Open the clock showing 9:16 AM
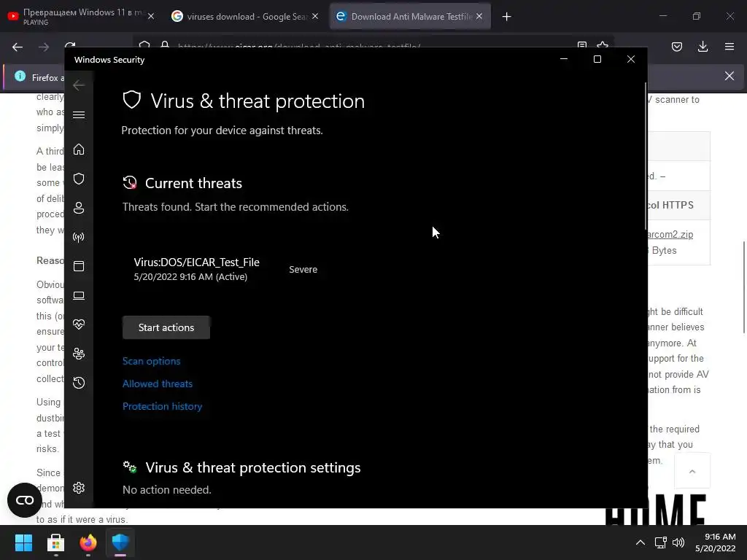Screen dimensions: 747x560 pos(715,542)
